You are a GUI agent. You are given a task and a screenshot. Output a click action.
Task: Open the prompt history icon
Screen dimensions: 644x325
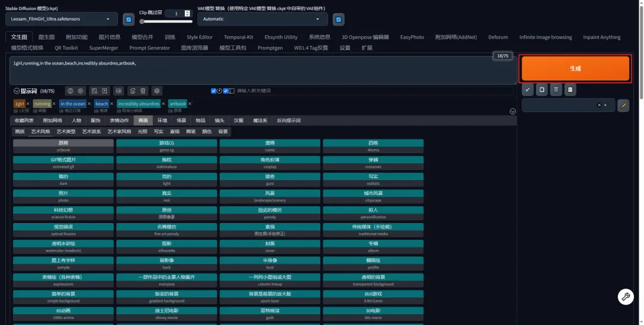pos(94,91)
